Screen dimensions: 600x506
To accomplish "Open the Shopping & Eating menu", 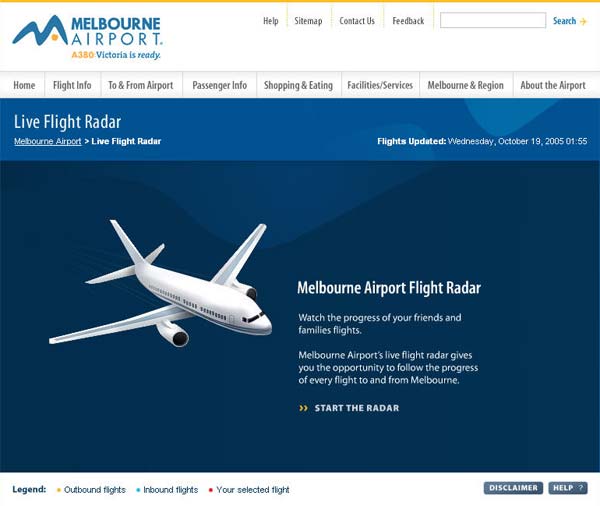I will [x=298, y=85].
